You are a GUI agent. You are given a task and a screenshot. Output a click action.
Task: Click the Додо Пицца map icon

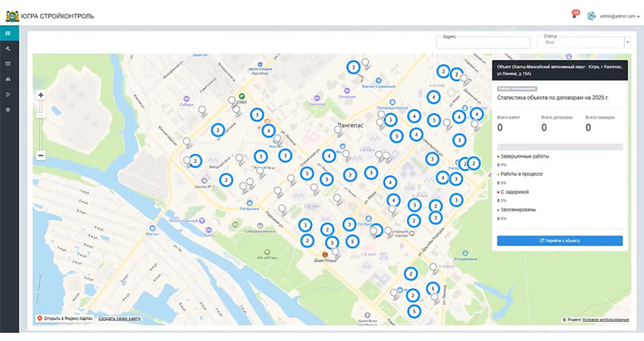[x=325, y=255]
